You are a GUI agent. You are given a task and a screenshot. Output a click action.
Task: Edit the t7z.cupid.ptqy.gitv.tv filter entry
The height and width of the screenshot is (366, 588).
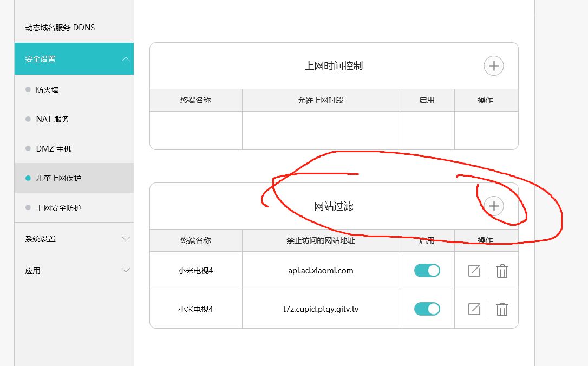pos(474,309)
